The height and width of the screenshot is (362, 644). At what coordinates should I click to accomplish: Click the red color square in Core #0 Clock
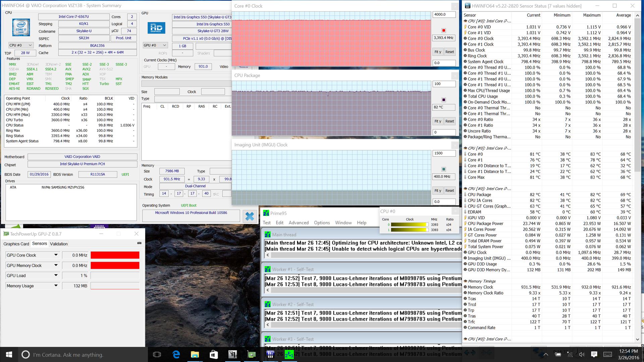[443, 31]
